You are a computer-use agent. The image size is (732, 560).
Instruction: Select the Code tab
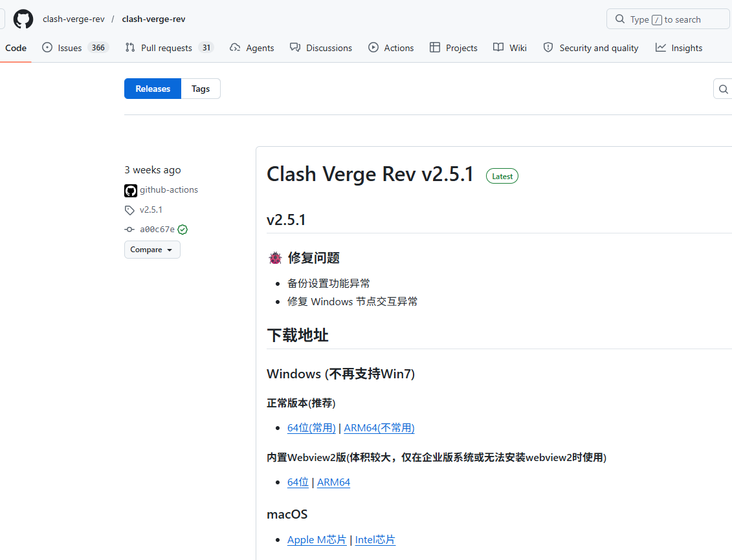16,48
